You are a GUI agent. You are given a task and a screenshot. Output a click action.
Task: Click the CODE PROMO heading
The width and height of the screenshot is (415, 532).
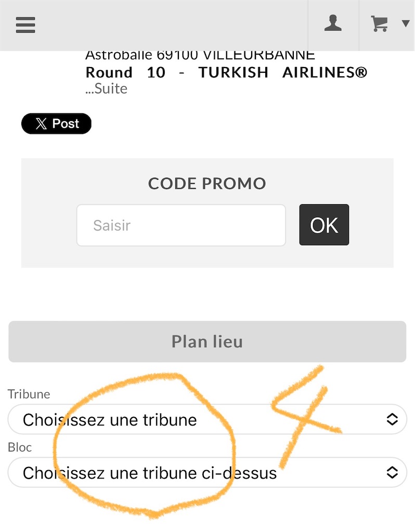[x=207, y=183]
